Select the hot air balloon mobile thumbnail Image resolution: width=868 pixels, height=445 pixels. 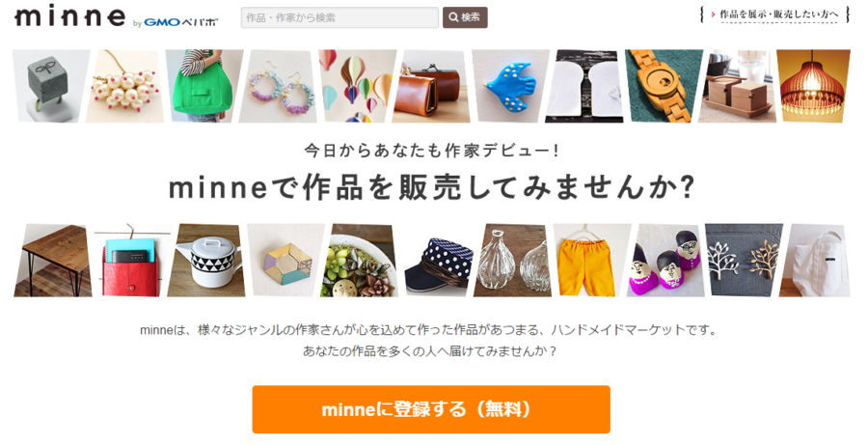click(357, 86)
